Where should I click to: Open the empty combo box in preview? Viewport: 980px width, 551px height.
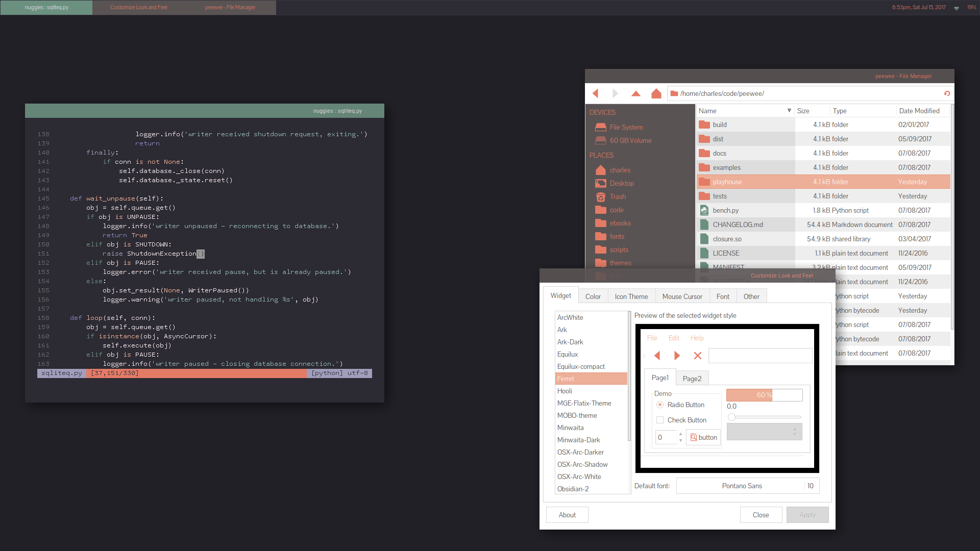pyautogui.click(x=764, y=432)
